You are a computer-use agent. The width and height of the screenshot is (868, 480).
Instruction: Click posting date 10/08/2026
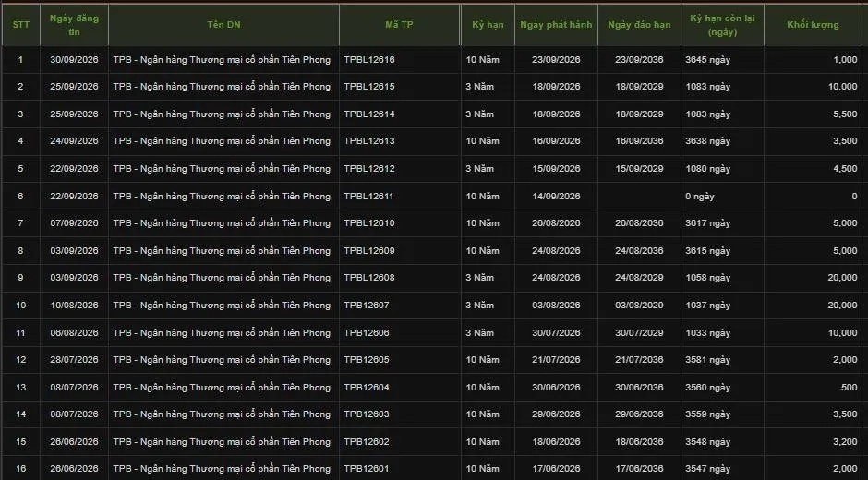tap(74, 305)
